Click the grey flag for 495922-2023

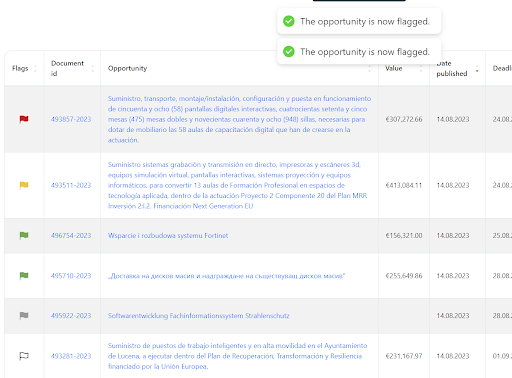[x=24, y=315]
